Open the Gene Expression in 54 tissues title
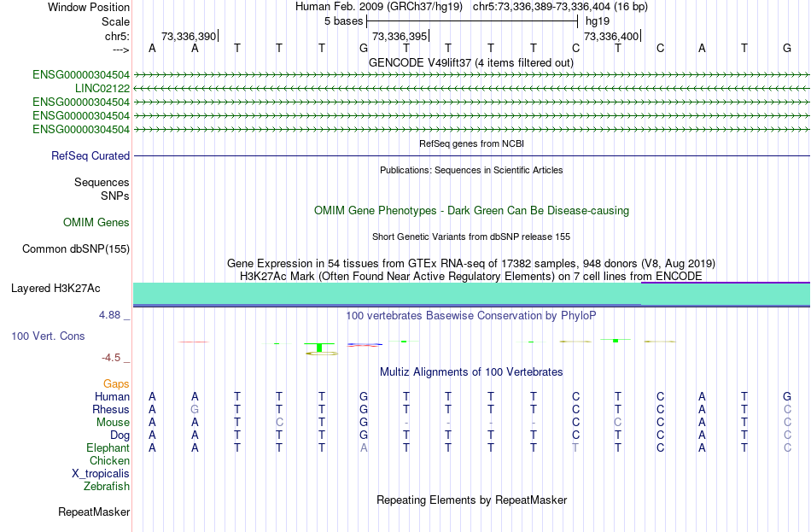The width and height of the screenshot is (811, 532). tap(471, 263)
